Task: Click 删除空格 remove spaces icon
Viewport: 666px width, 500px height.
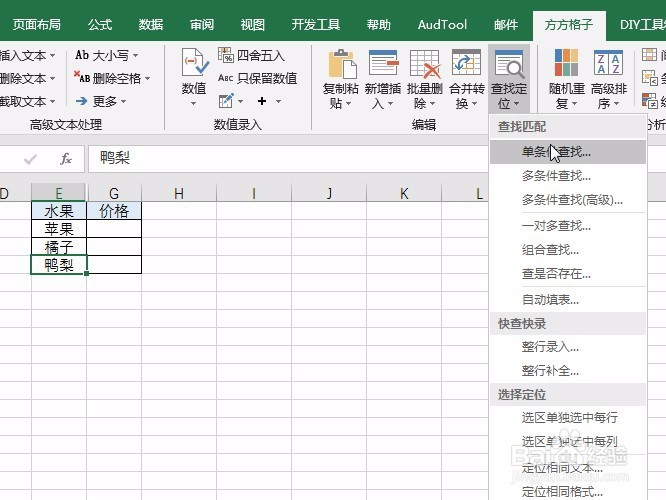Action: [82, 77]
